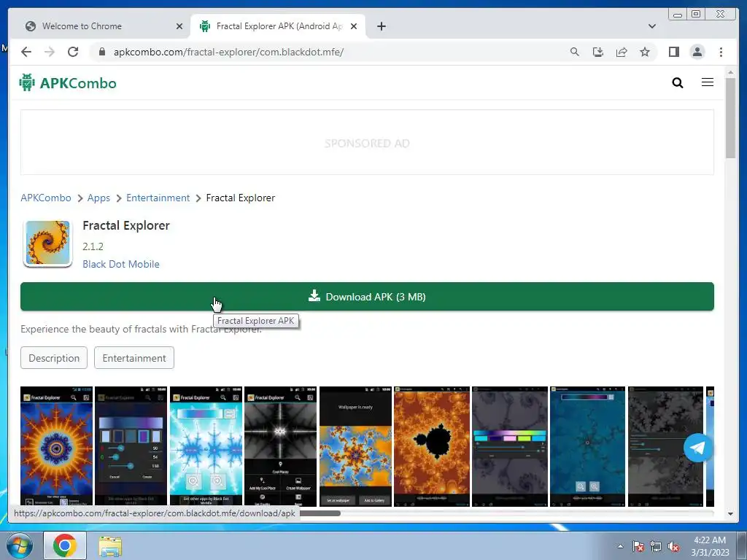The height and width of the screenshot is (560, 747).
Task: Show hidden system tray icons
Action: 620,546
